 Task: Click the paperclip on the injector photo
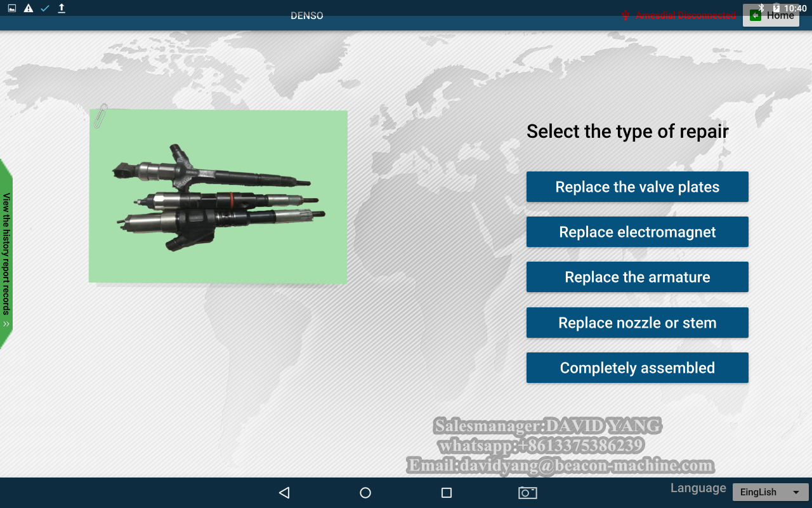[100, 116]
